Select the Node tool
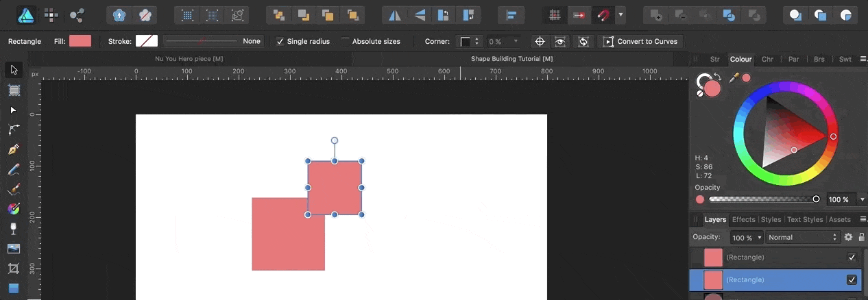 click(14, 110)
